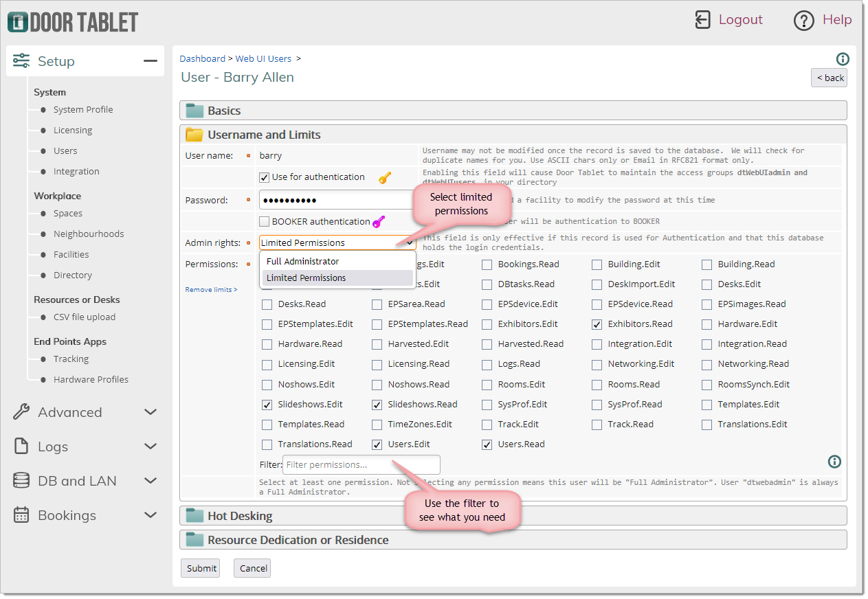
Task: Open System Profile in the sidebar
Action: [x=83, y=110]
